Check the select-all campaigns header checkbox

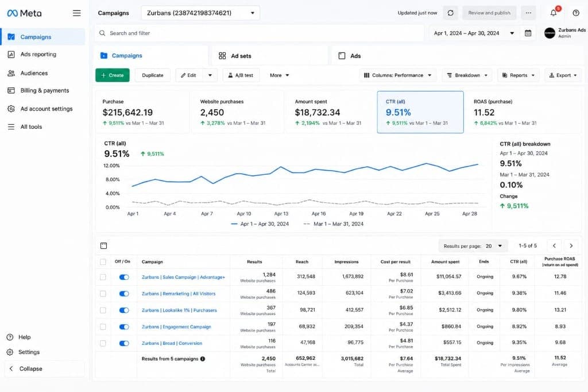(103, 262)
